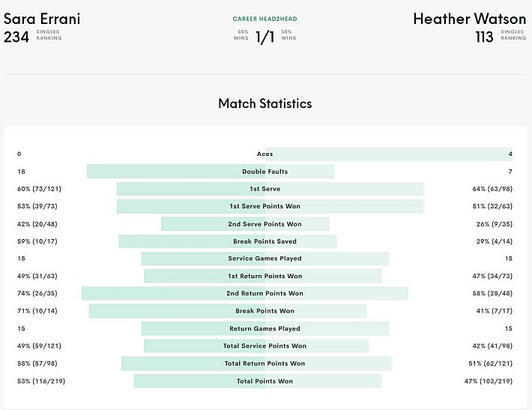The width and height of the screenshot is (532, 410).
Task: Click the Match Statistics heading
Action: coord(265,103)
